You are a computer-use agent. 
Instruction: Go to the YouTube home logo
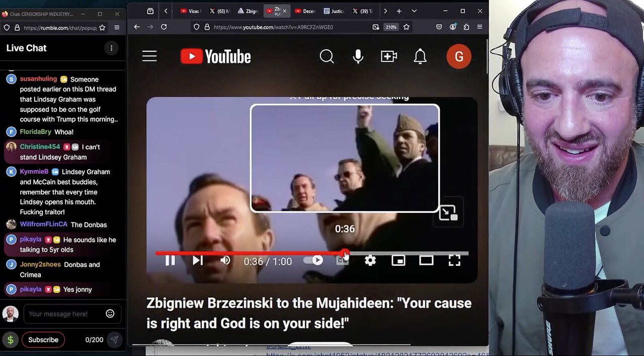point(216,56)
